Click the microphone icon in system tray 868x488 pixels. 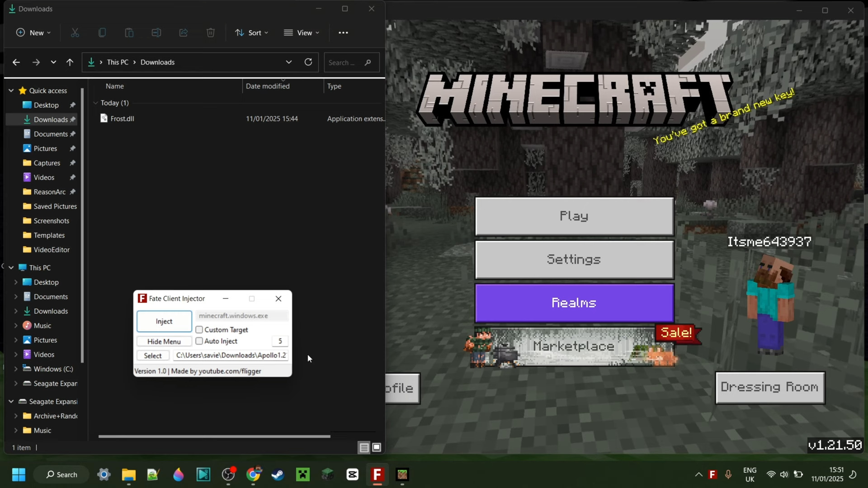click(x=728, y=474)
